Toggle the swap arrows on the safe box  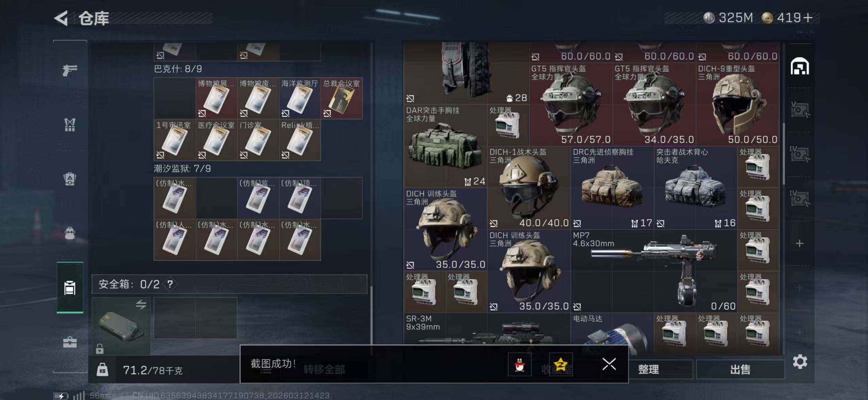pyautogui.click(x=141, y=305)
